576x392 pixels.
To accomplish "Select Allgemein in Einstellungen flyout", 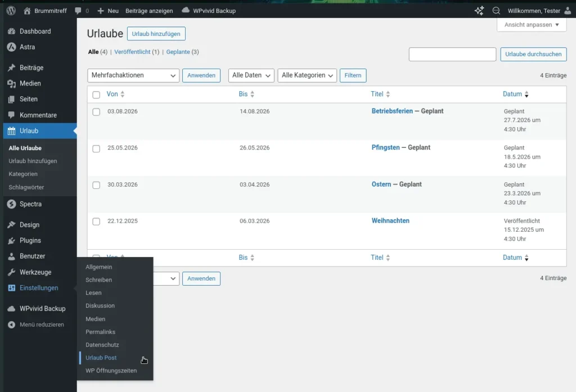I will pyautogui.click(x=99, y=267).
